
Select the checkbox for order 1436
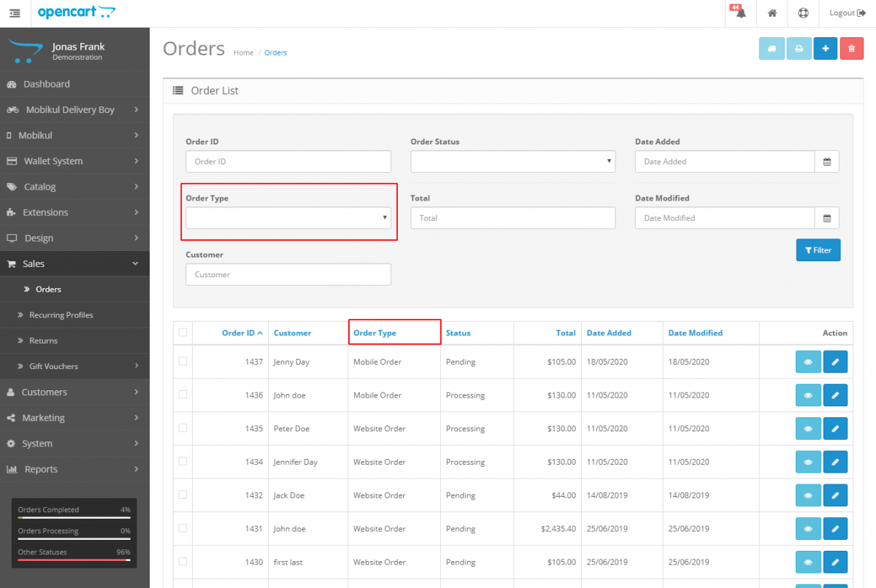(x=182, y=395)
